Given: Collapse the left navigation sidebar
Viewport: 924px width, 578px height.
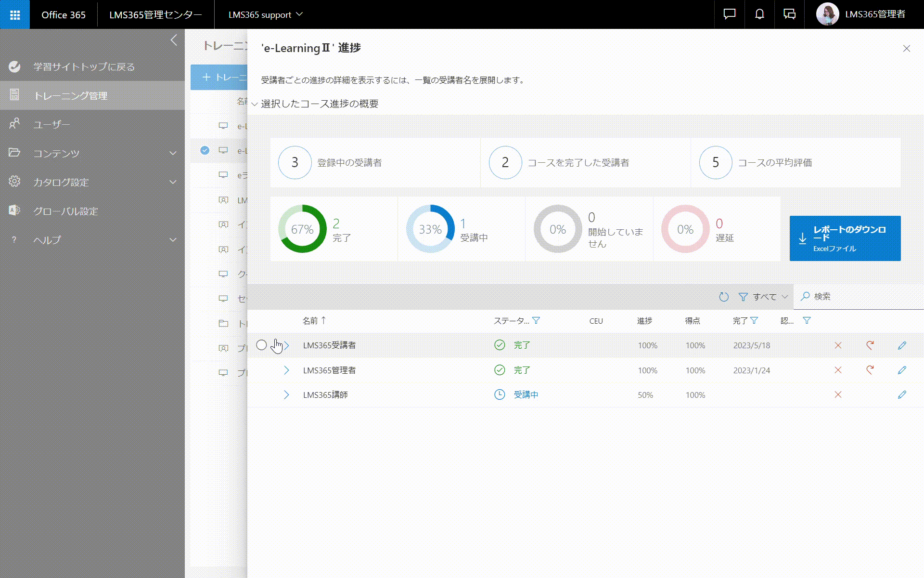Looking at the screenshot, I should (x=174, y=40).
